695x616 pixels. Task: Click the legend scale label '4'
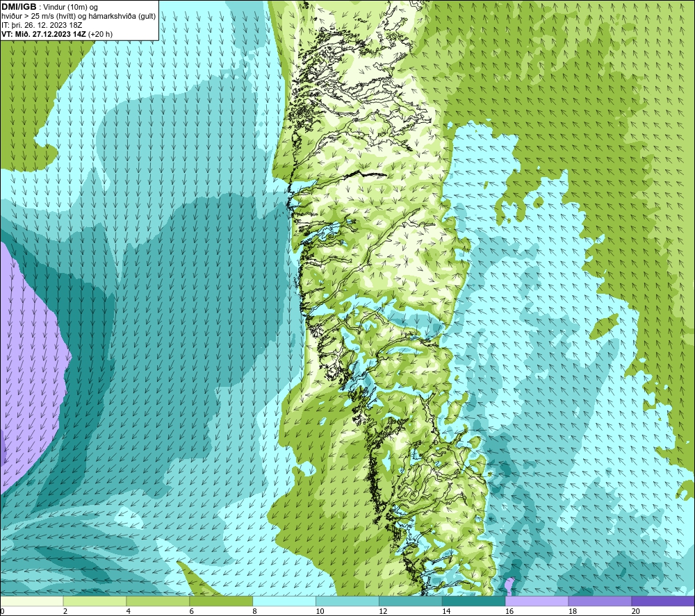(x=129, y=612)
